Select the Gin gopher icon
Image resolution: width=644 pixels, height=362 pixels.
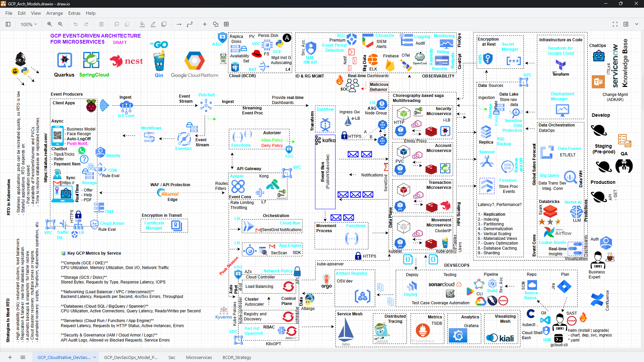click(x=159, y=61)
